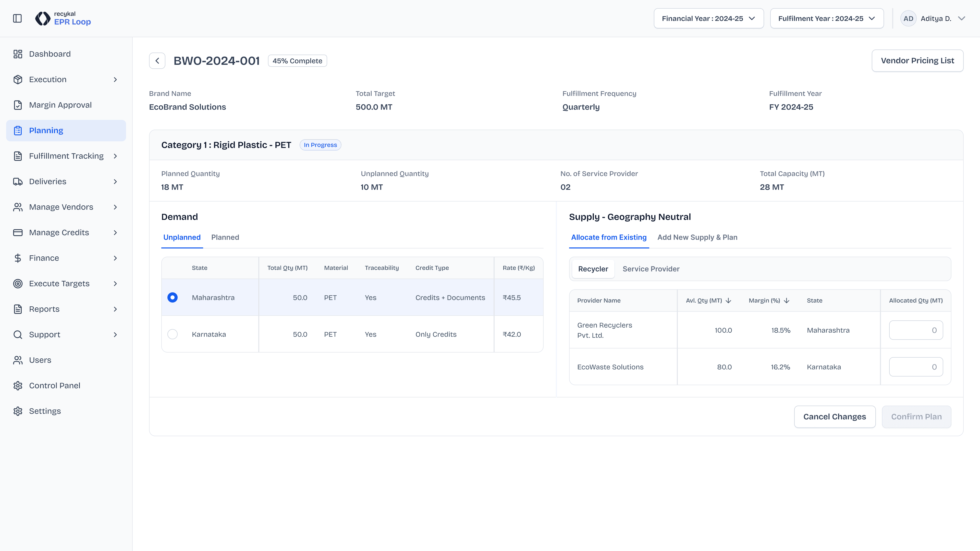Image resolution: width=980 pixels, height=551 pixels.
Task: Expand the Manage Vendors submenu chevron
Action: [115, 207]
